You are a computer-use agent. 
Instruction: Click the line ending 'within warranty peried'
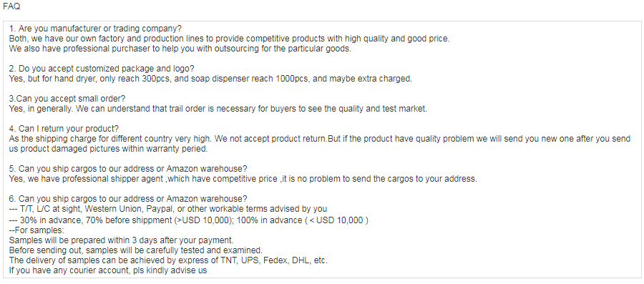109,149
